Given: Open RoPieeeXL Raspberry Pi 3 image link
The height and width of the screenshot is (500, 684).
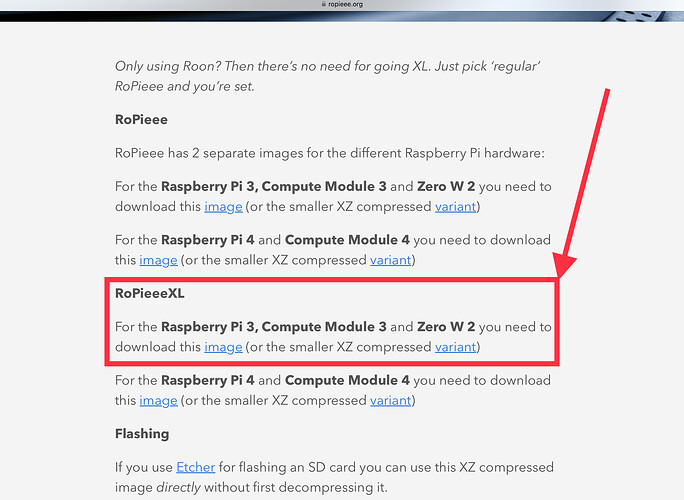Looking at the screenshot, I should tap(223, 347).
